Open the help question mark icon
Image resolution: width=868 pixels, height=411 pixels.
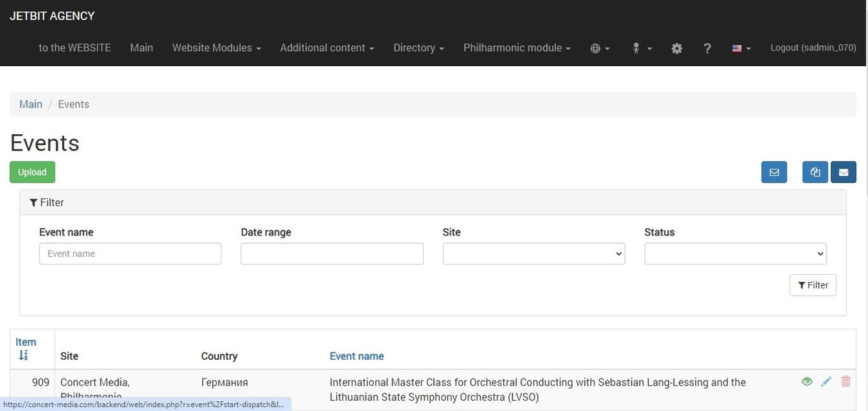(707, 48)
